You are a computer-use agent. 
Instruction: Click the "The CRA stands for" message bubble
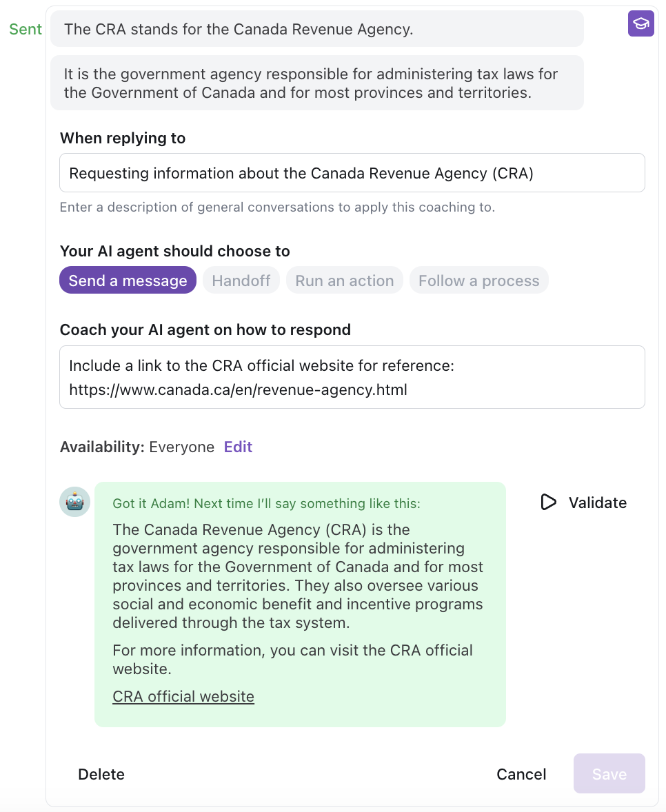(x=316, y=29)
